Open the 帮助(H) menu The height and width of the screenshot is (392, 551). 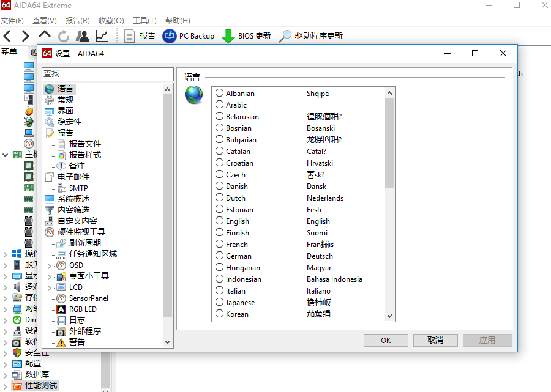(x=177, y=20)
